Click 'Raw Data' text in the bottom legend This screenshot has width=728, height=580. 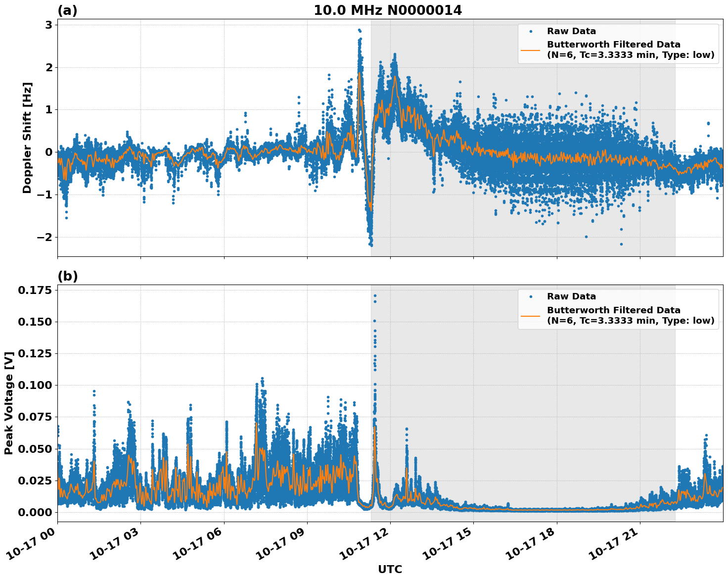coord(571,297)
